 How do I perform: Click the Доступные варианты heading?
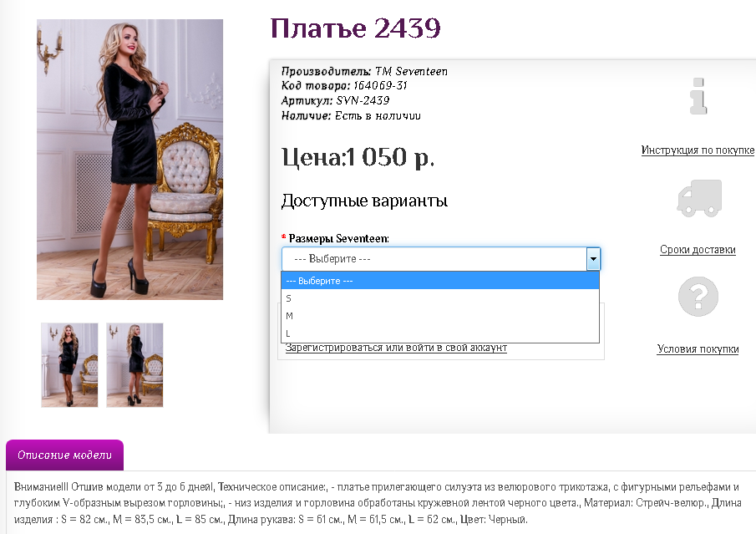(364, 201)
